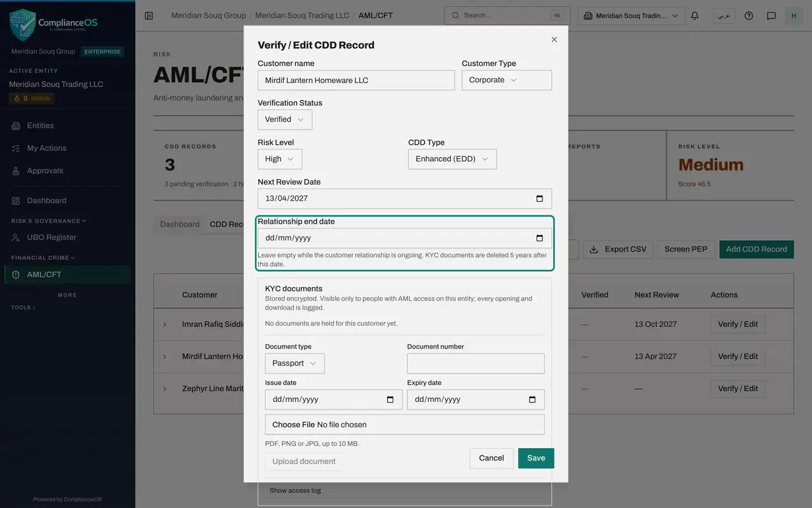Open Dashboard in the sidebar
Screen dimensions: 812x508
67,201
